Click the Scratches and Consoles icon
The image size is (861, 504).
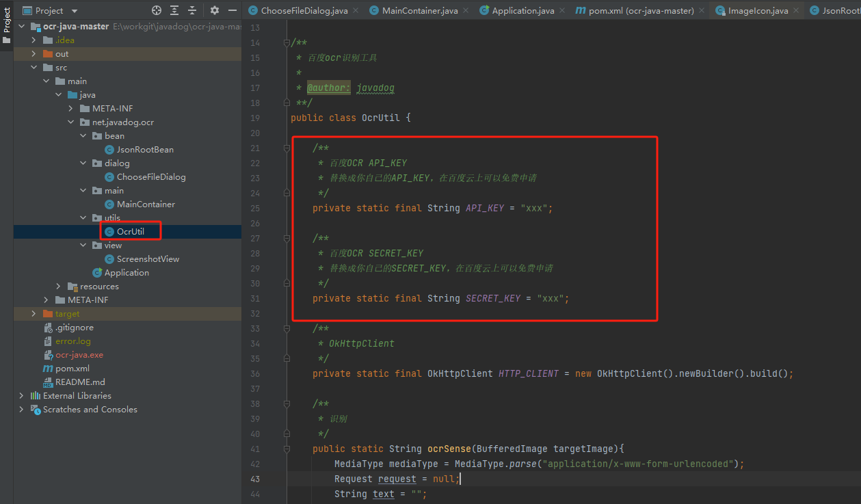(35, 409)
